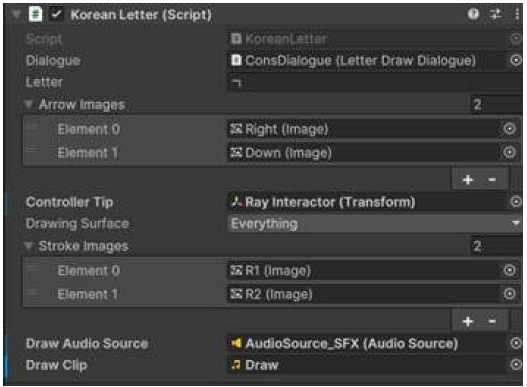Click the Korean Letter script icon
527x387 pixels.
(35, 14)
